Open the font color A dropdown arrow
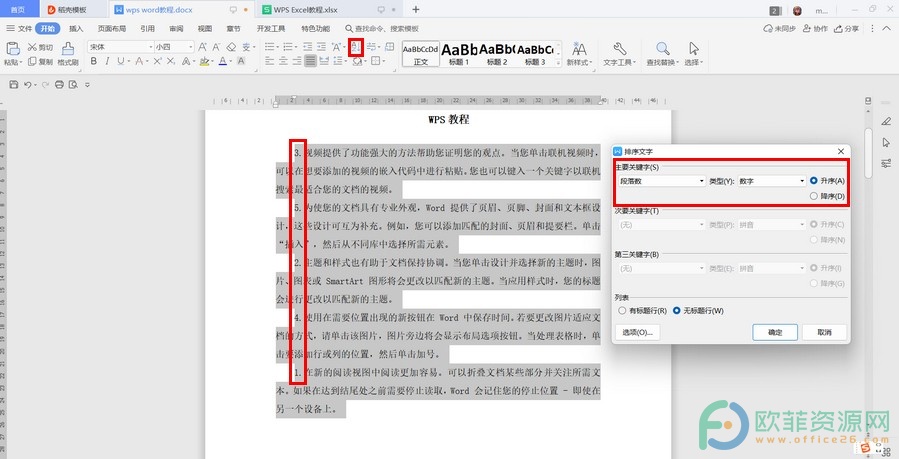Viewport: 899px width, 459px height. coord(230,61)
